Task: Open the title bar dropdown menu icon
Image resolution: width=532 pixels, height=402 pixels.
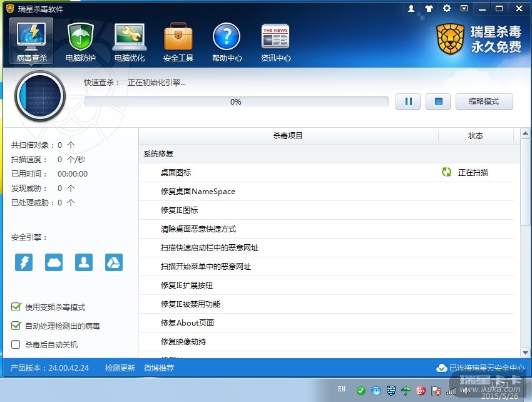Action: [x=464, y=8]
